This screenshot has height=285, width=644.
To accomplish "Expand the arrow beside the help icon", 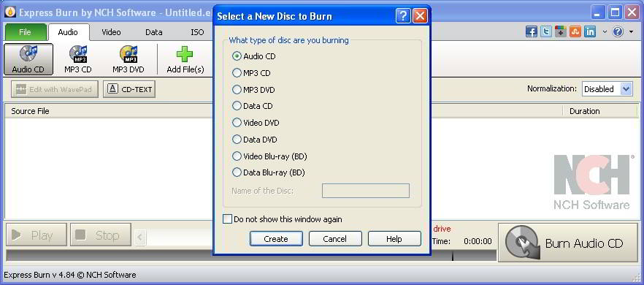I will tap(632, 31).
